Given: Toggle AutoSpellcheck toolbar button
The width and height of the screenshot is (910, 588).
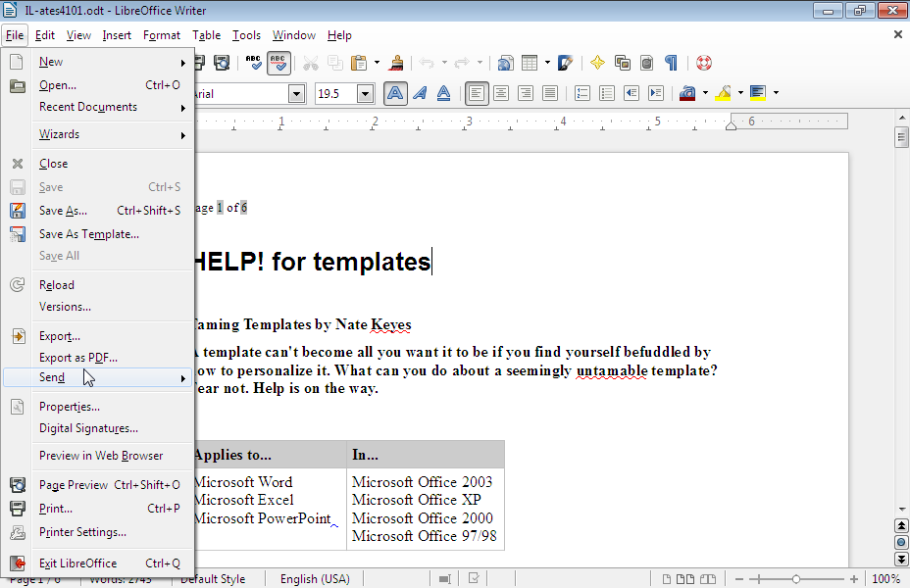Looking at the screenshot, I should 278,63.
